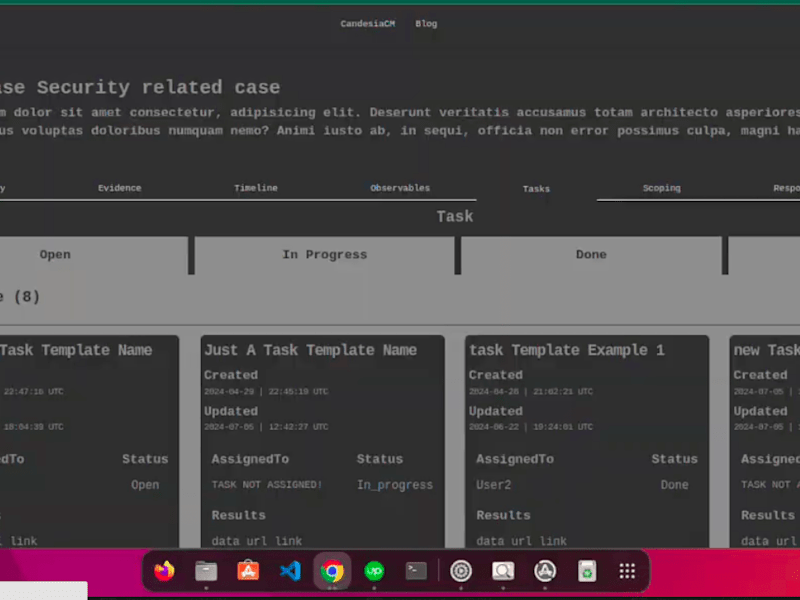Select the Scoping tab

click(x=661, y=188)
